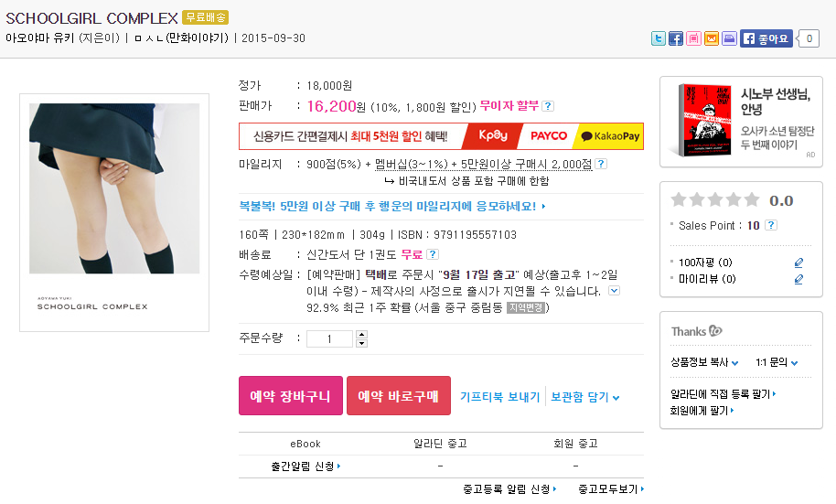
Task: Click the 예약 바로구매 button
Action: tap(398, 396)
